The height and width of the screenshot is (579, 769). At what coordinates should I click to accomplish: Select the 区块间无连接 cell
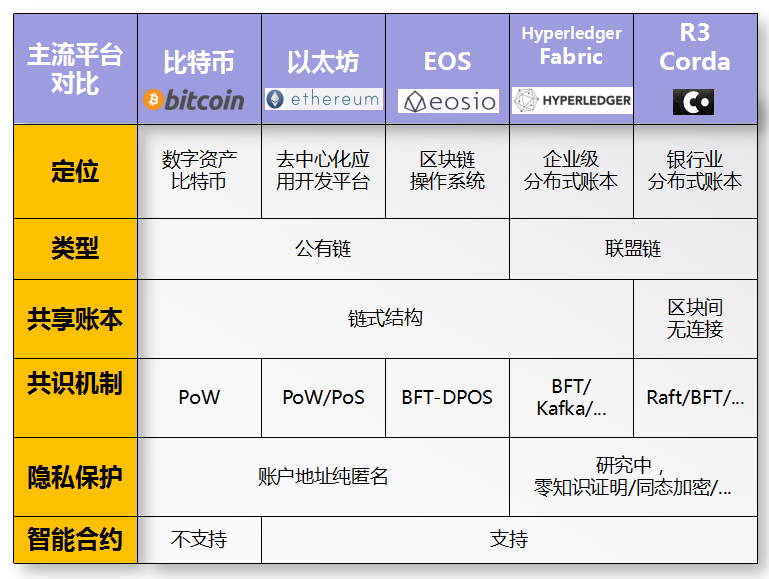coord(695,318)
